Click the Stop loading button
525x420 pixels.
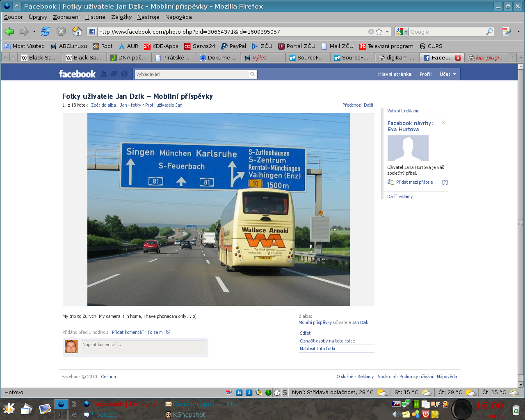61,31
